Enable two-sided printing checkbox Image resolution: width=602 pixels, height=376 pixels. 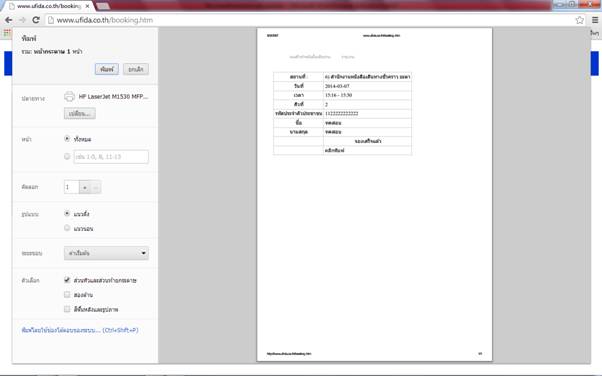coord(67,295)
